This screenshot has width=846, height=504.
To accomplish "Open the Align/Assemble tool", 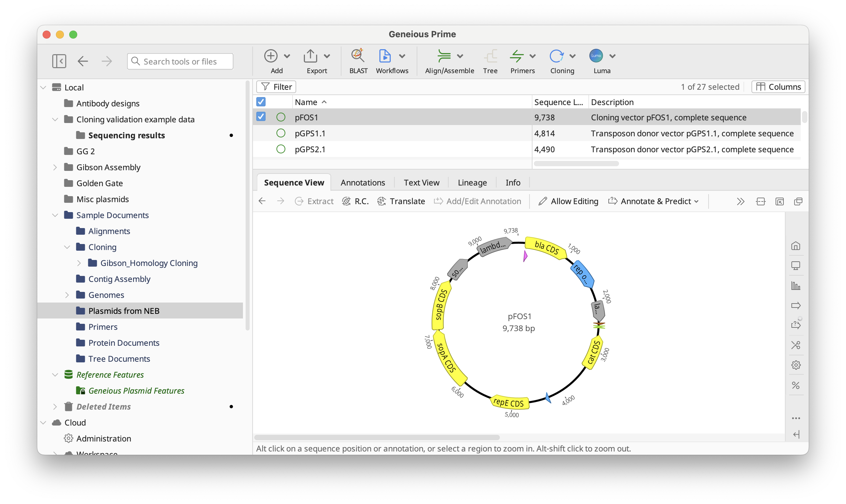I will point(444,56).
